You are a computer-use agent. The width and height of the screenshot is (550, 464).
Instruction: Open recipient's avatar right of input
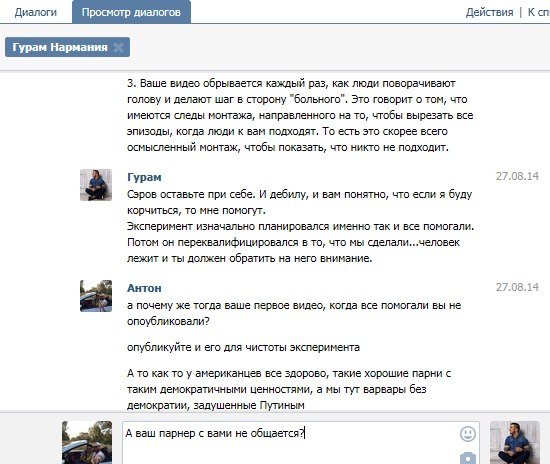pyautogui.click(x=515, y=443)
